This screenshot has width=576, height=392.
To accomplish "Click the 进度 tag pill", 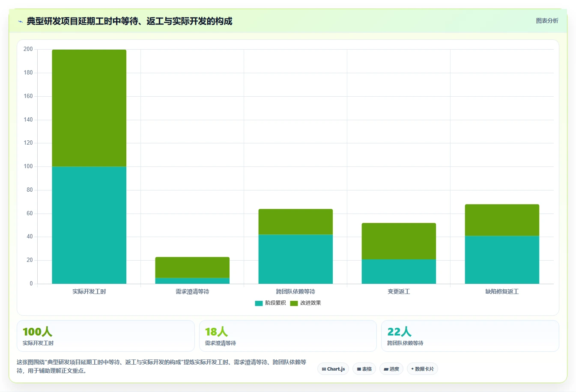I will click(391, 369).
